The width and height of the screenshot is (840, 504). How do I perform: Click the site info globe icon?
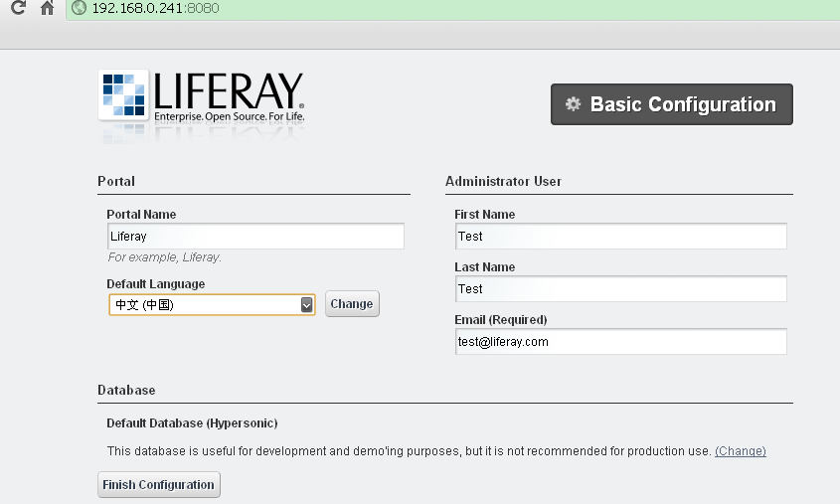[79, 8]
